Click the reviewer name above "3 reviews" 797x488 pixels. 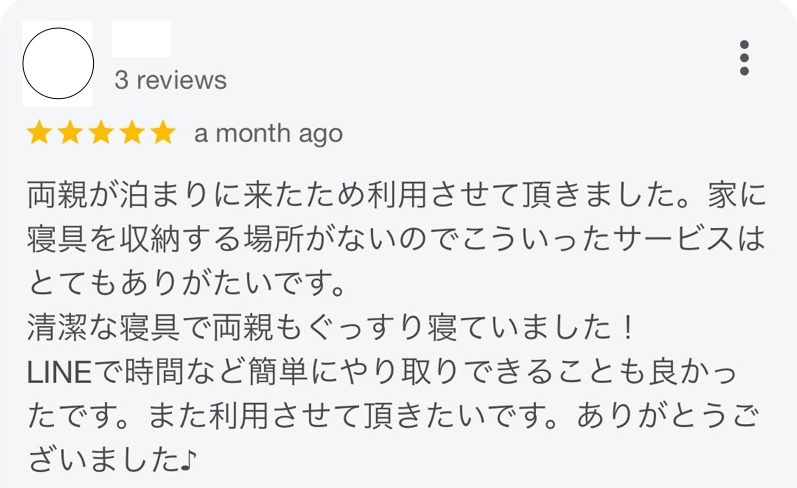coord(141,40)
